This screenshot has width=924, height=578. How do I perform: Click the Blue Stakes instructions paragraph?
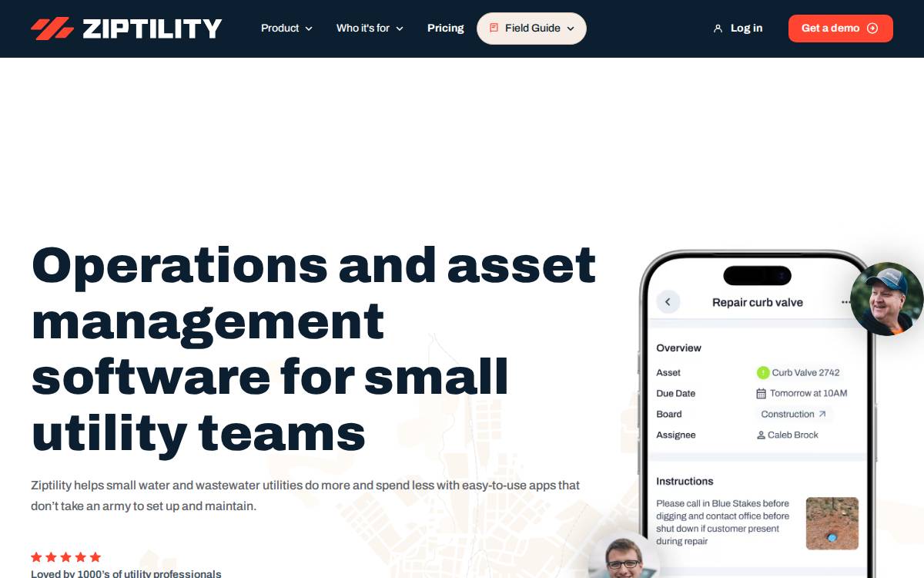coord(723,523)
